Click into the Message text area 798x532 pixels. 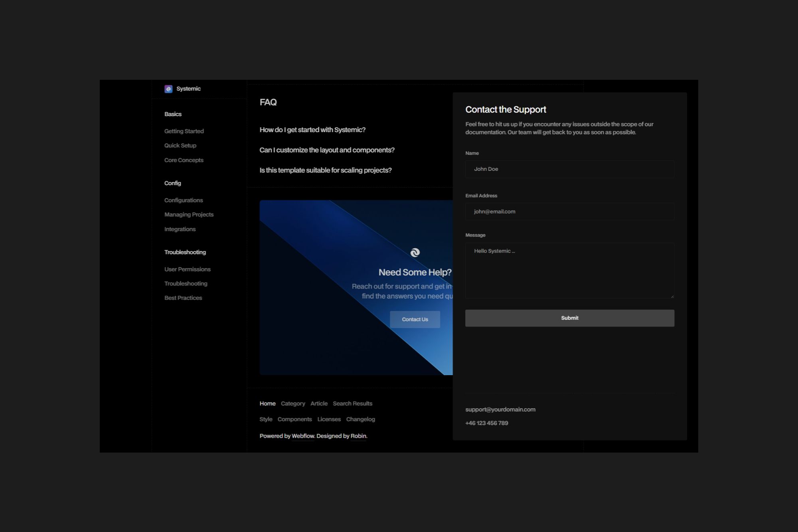[569, 271]
